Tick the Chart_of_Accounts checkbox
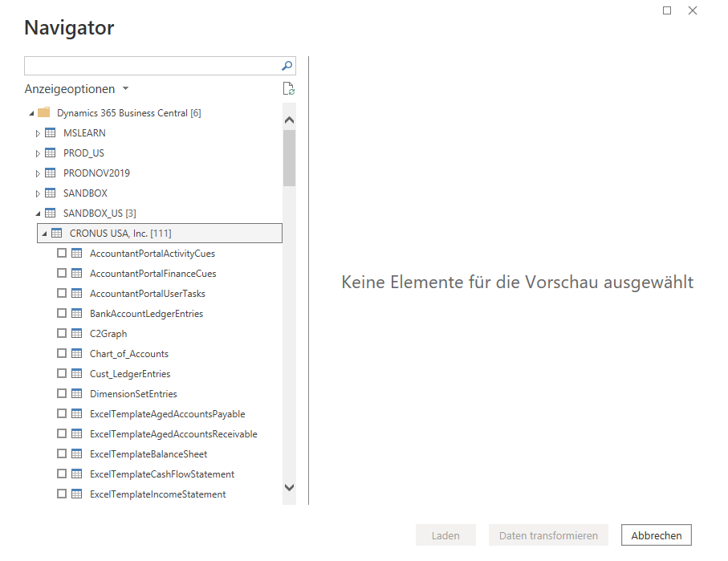Viewport: 728px width, 561px height. (62, 353)
